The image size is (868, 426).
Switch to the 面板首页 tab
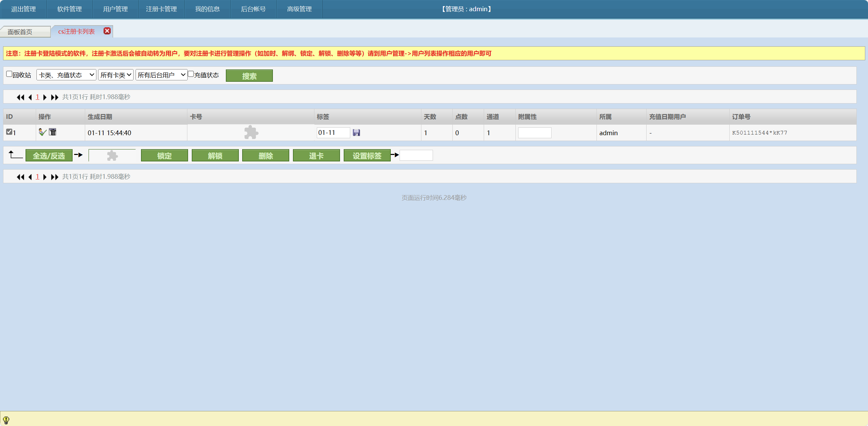25,32
